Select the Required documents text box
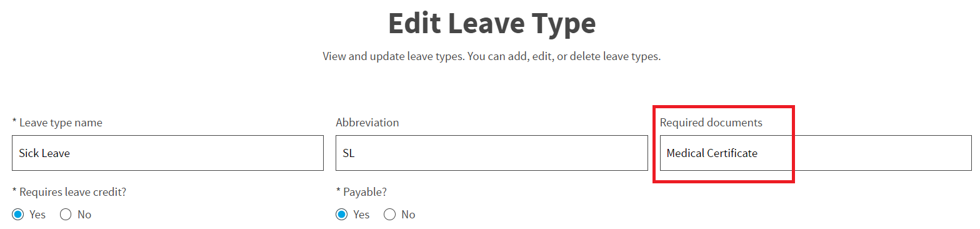This screenshot has width=980, height=229. 816,153
